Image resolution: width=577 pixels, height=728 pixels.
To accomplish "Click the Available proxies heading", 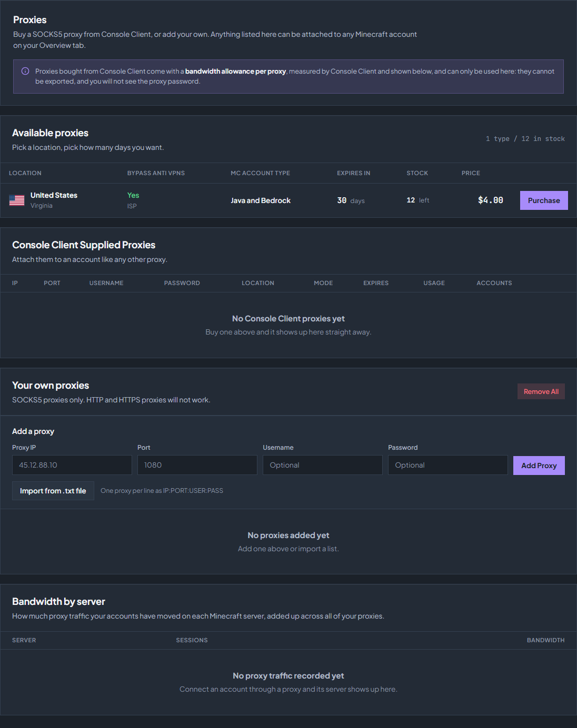I will [x=51, y=133].
